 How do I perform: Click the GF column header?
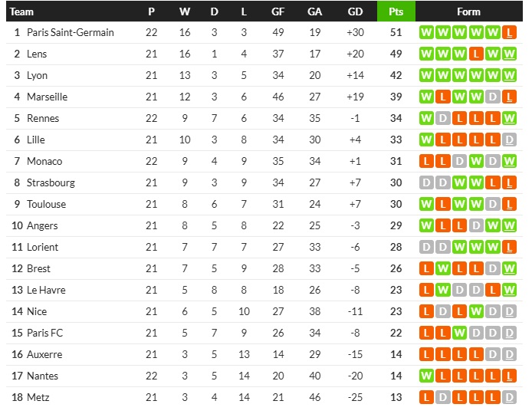pyautogui.click(x=277, y=11)
